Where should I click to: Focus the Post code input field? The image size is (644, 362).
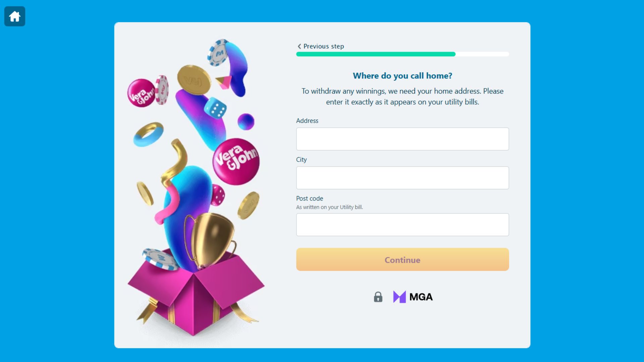pyautogui.click(x=402, y=225)
